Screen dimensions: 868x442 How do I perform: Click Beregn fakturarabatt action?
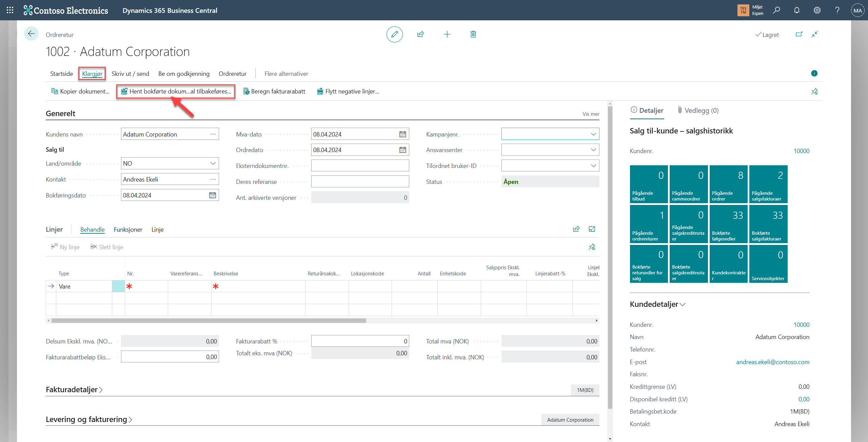[x=274, y=91]
